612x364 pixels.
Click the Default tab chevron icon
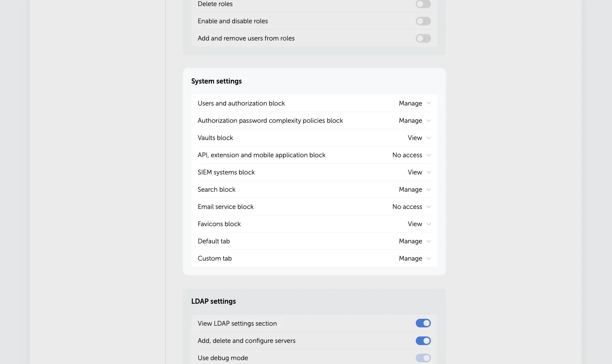tap(429, 241)
